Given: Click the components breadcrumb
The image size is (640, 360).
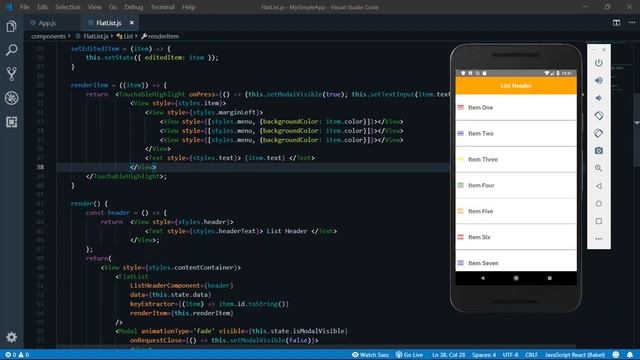Looking at the screenshot, I should 48,36.
